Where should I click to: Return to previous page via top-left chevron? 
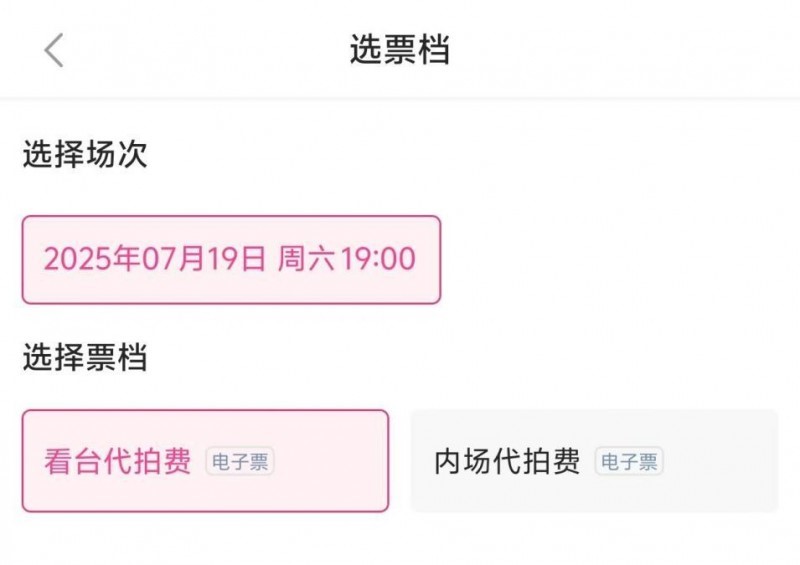pyautogui.click(x=54, y=50)
